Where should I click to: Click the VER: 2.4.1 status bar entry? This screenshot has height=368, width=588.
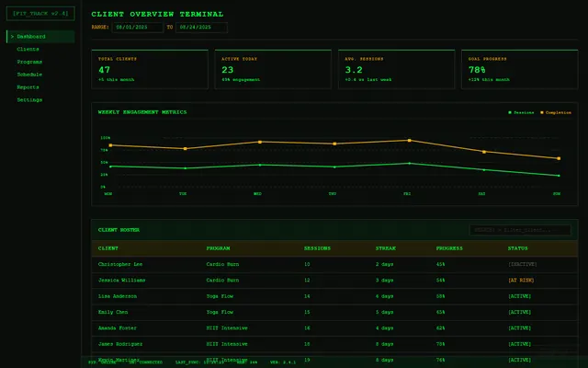[x=283, y=362]
